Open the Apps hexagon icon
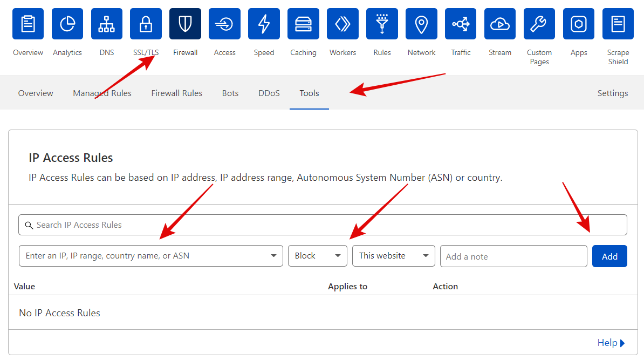The image size is (644, 360). point(579,24)
